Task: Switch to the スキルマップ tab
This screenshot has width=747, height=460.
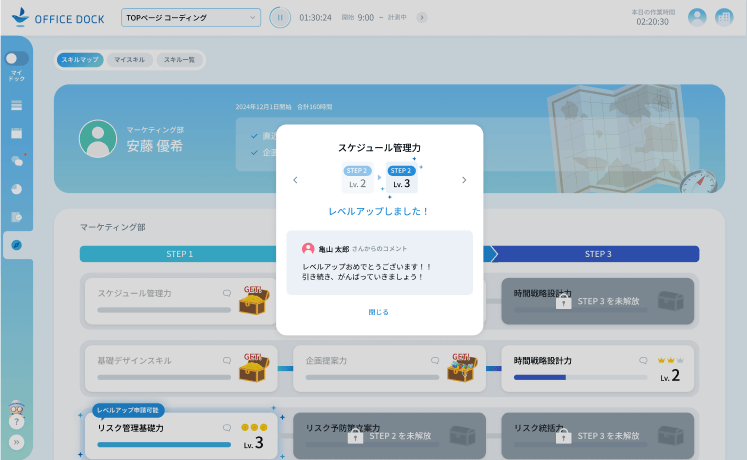Action: pyautogui.click(x=80, y=60)
